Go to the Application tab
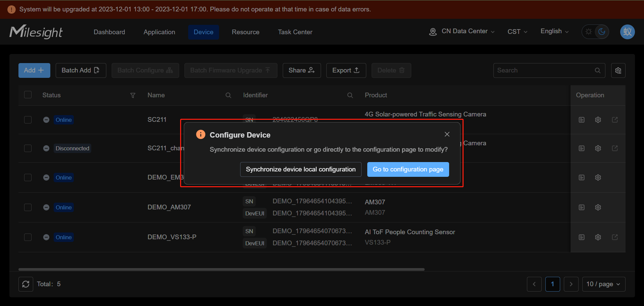Screen dimensions: 644x306 [159, 32]
